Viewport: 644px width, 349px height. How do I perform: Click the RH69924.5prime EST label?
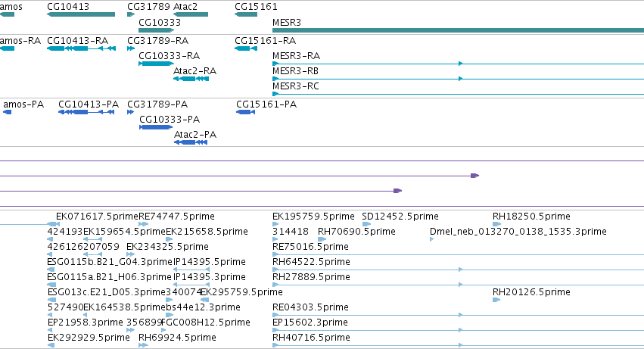(177, 338)
